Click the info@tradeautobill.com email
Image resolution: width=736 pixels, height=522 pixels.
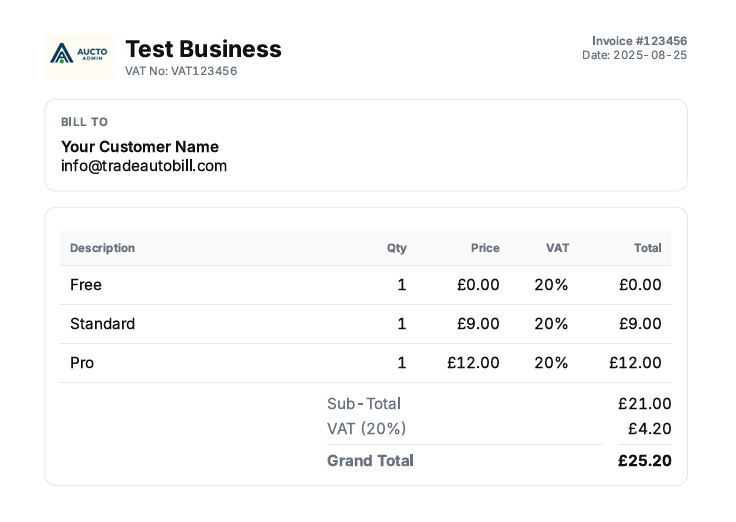[x=144, y=166]
